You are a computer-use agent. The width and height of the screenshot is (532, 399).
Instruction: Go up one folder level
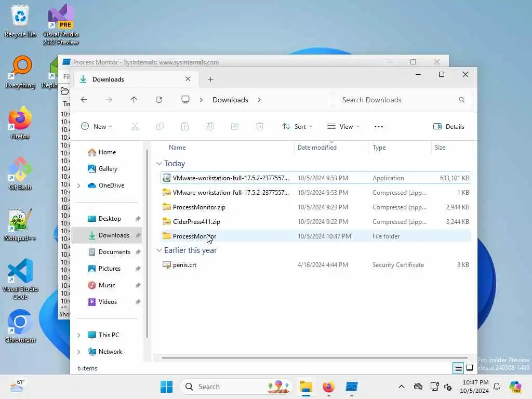(134, 99)
